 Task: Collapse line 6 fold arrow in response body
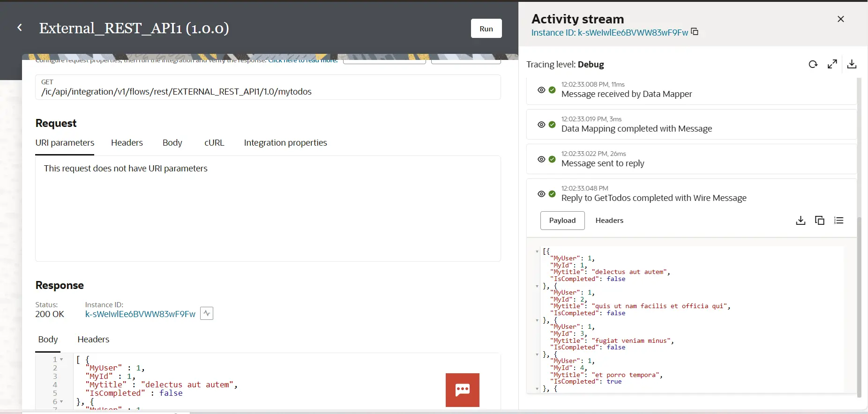tap(61, 402)
